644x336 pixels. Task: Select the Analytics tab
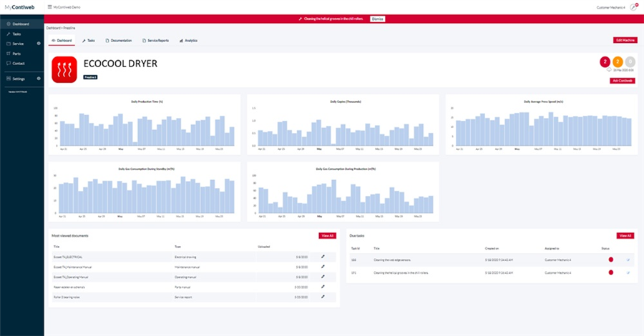(188, 41)
